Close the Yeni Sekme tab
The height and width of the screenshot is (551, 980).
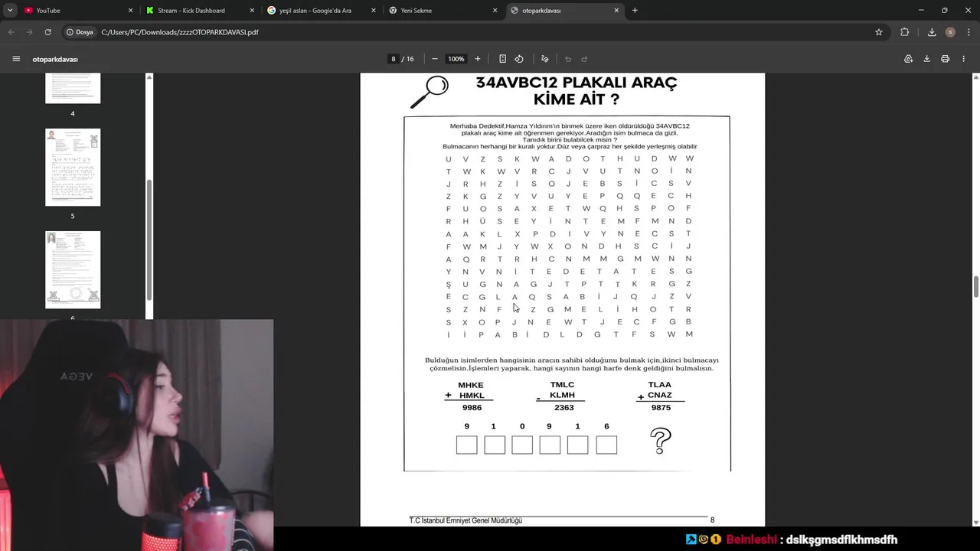[495, 11]
